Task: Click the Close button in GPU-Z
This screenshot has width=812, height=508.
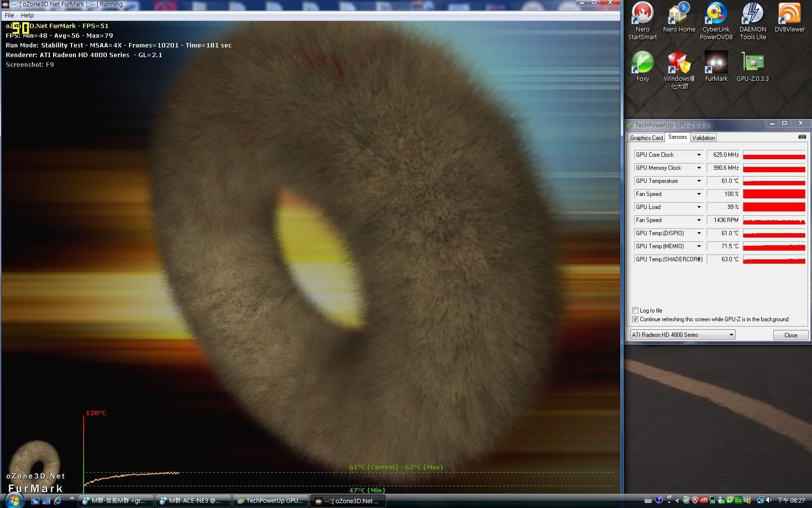Action: [x=791, y=335]
